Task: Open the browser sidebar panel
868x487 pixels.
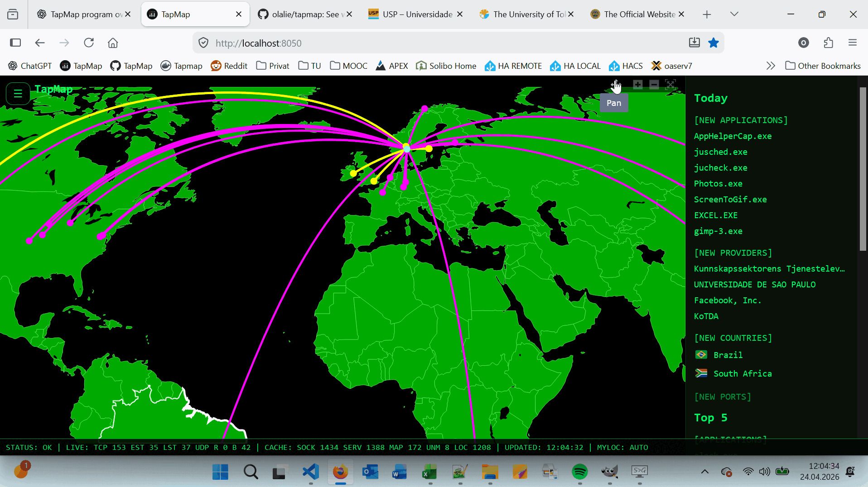Action: [x=15, y=43]
